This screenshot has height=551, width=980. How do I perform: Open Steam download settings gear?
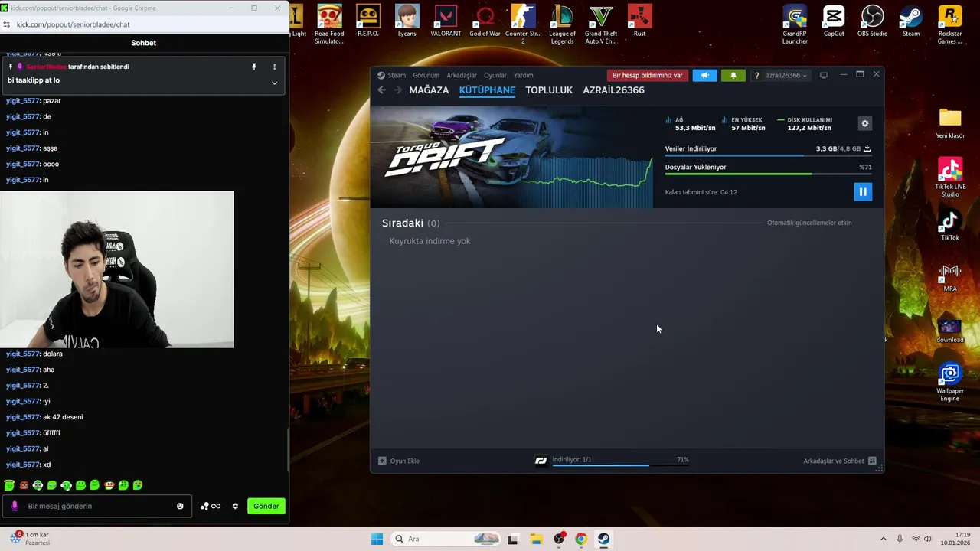point(865,124)
